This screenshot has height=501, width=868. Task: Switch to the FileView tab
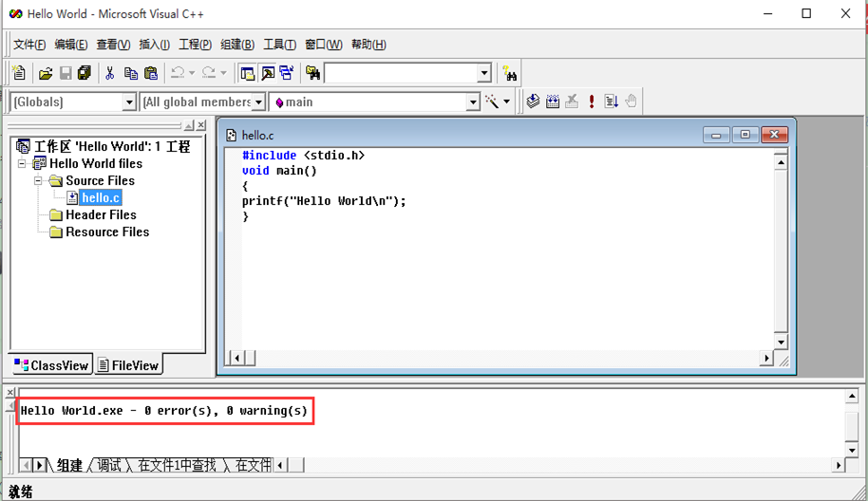tap(128, 365)
